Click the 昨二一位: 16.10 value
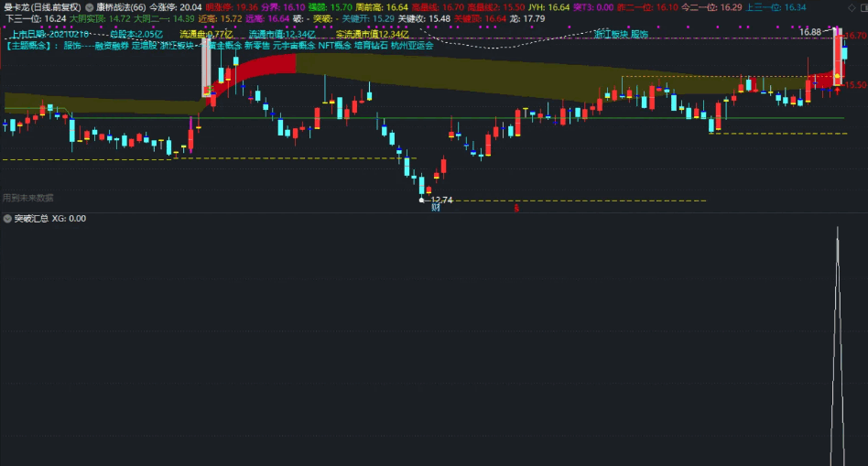Viewport: 868px width, 466px height. pos(647,7)
